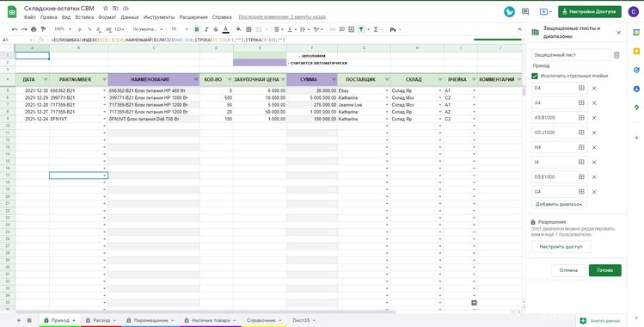Open the cell borders tool
Image resolution: width=644 pixels, height=327 pixels.
coord(248,29)
